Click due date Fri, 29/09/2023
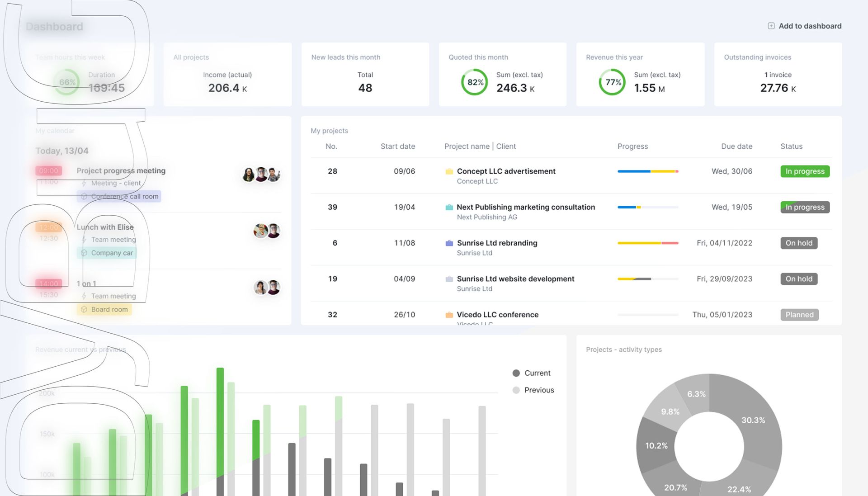 [724, 279]
